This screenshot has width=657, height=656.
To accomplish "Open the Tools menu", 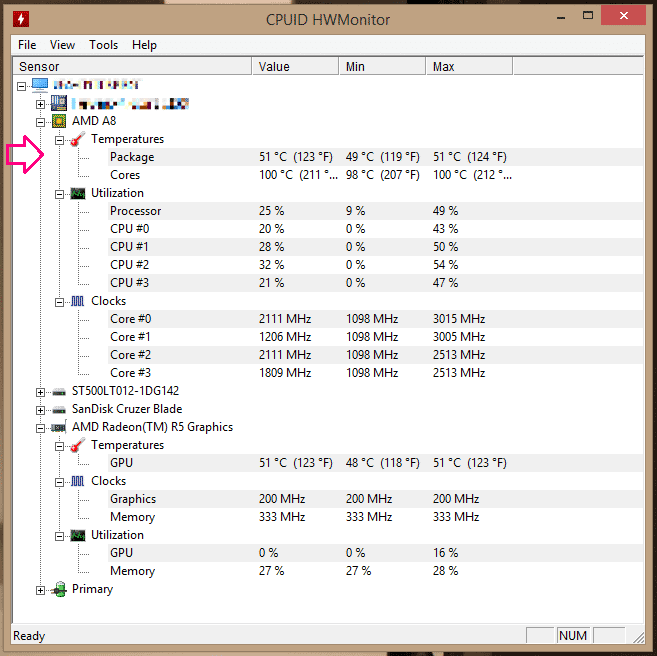I will pyautogui.click(x=103, y=45).
